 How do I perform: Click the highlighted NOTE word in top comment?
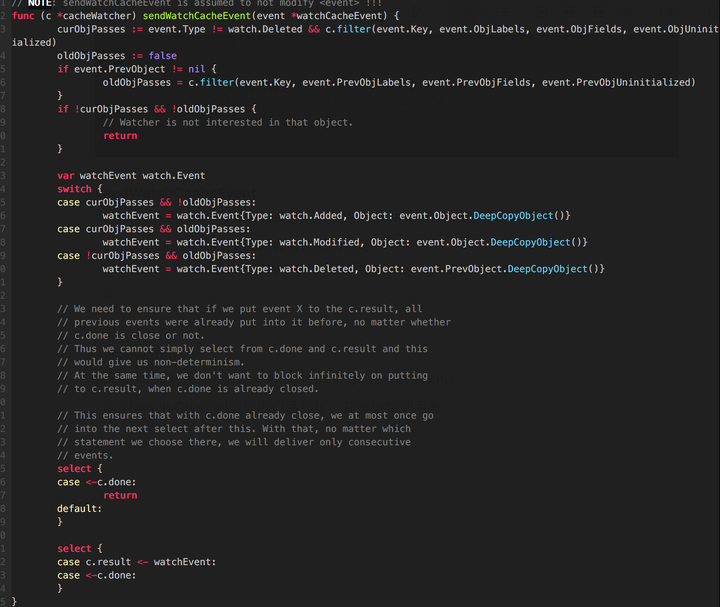[x=39, y=3]
